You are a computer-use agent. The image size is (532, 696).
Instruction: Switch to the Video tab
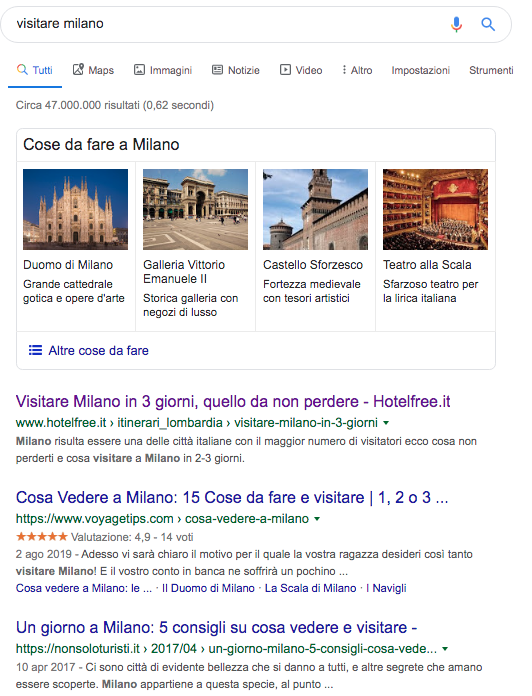click(x=301, y=70)
